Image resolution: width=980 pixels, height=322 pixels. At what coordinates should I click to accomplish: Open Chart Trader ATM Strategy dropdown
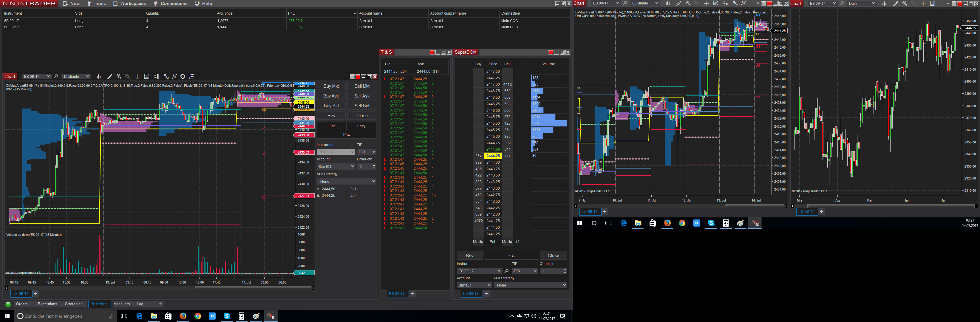(347, 181)
